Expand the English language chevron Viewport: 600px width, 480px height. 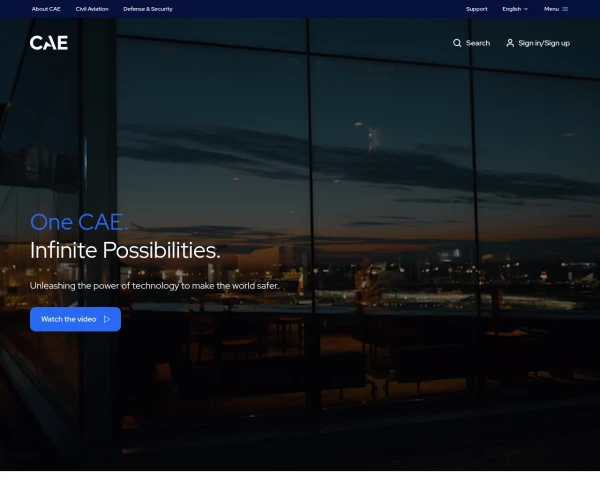pos(526,9)
